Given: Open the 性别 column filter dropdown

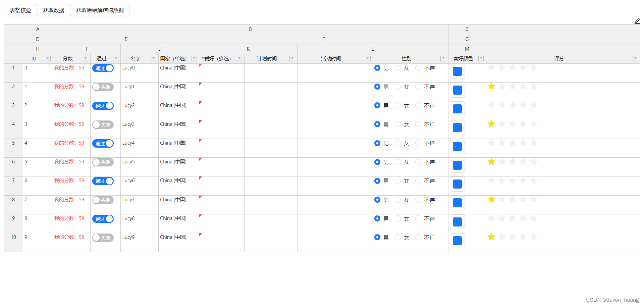Looking at the screenshot, I should coord(443,58).
